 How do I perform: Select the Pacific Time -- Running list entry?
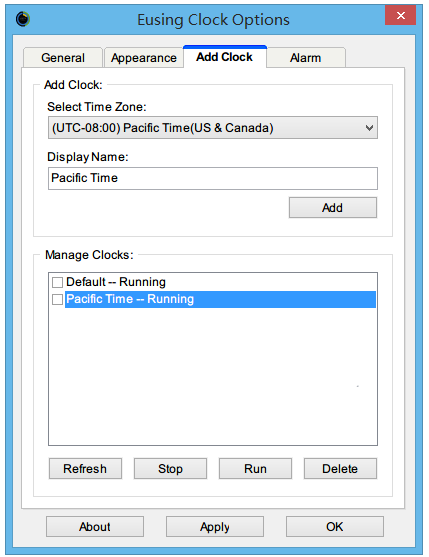(220, 299)
